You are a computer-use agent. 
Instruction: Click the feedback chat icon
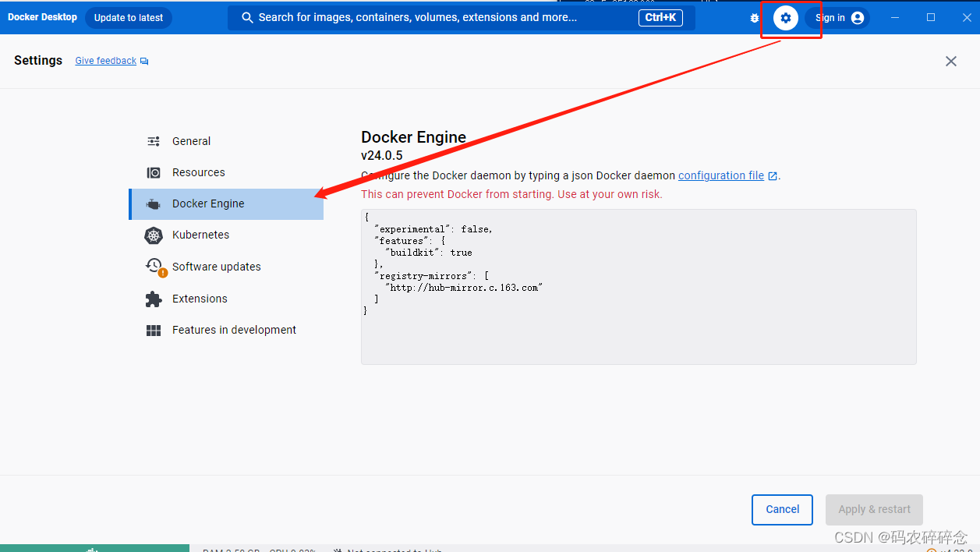click(144, 62)
